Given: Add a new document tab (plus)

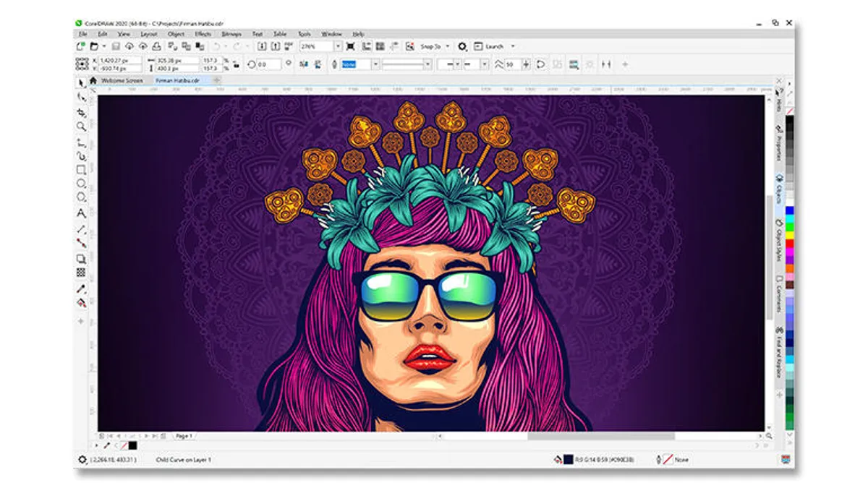Looking at the screenshot, I should pos(217,80).
